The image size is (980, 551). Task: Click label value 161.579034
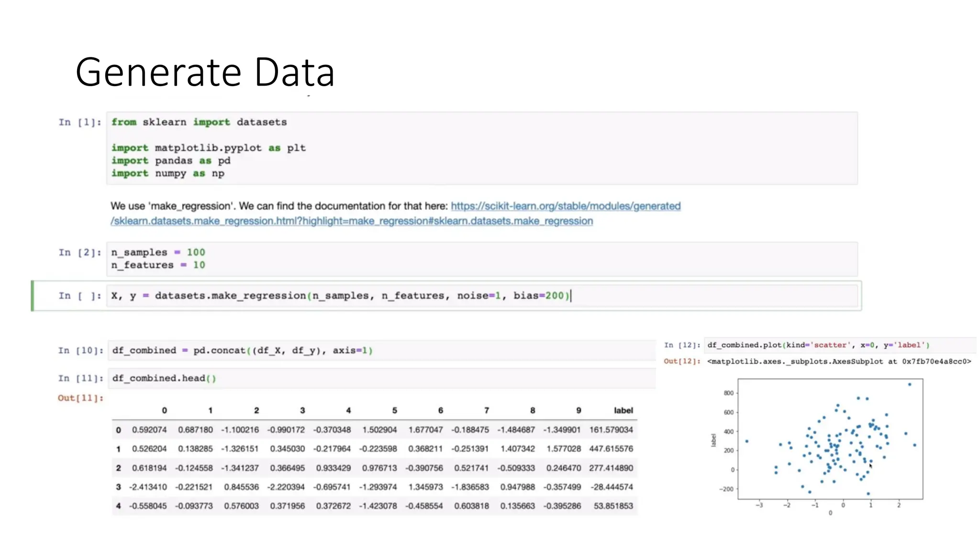pos(611,430)
